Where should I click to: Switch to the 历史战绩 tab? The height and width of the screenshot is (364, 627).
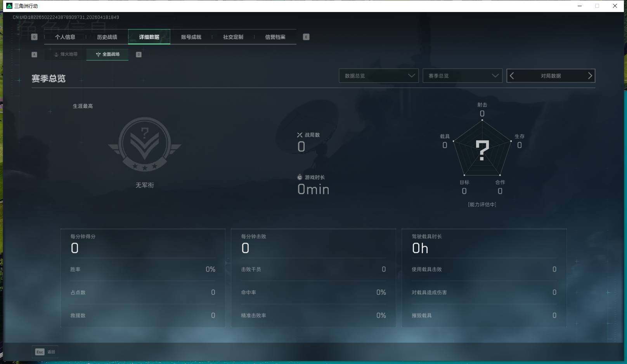[x=107, y=37]
